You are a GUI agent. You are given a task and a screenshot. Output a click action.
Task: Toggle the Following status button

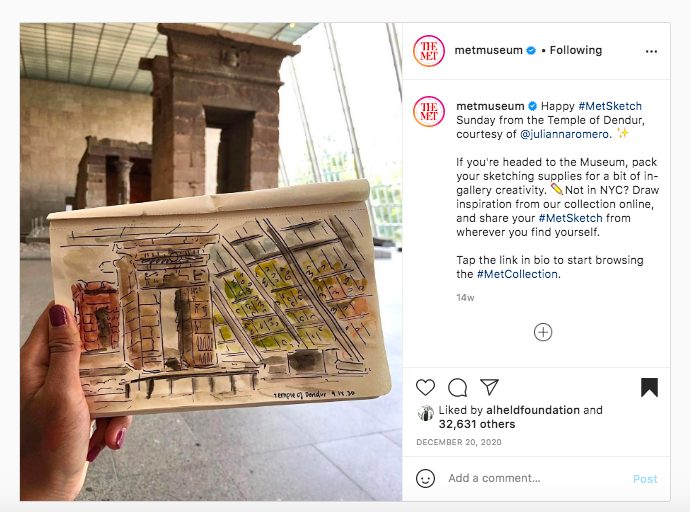[576, 50]
